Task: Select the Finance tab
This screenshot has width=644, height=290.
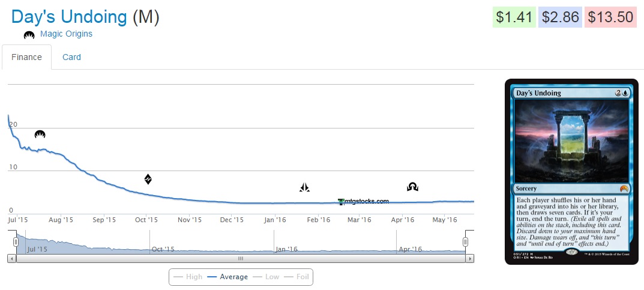Action: [x=26, y=57]
